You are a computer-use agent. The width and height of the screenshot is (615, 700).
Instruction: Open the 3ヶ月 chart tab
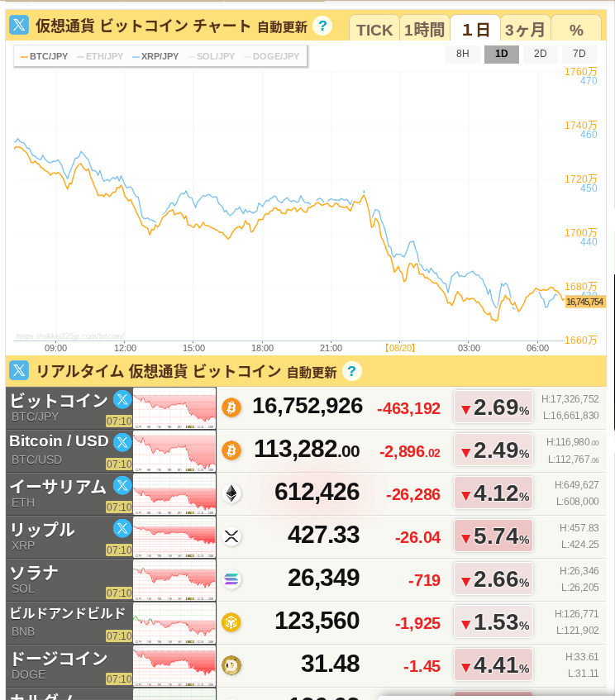coord(525,31)
